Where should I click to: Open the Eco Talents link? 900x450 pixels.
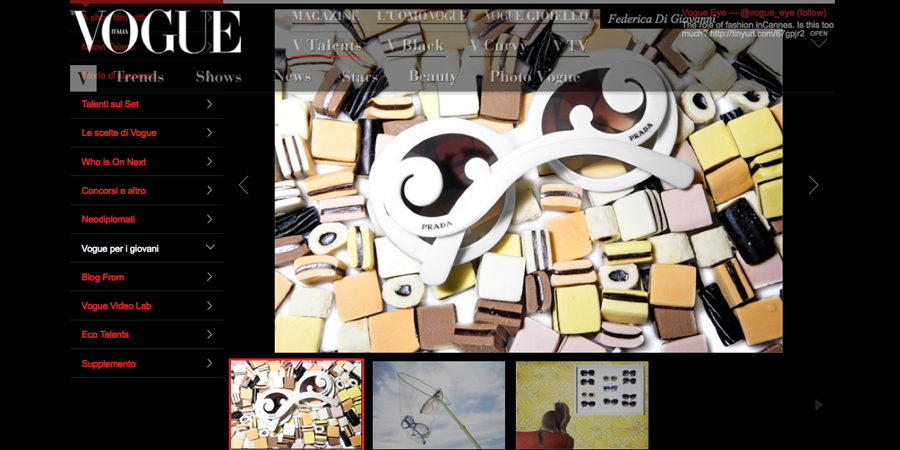[x=105, y=335]
